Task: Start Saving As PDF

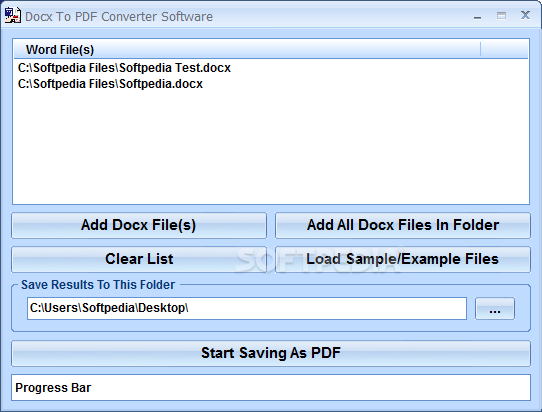Action: (x=271, y=353)
